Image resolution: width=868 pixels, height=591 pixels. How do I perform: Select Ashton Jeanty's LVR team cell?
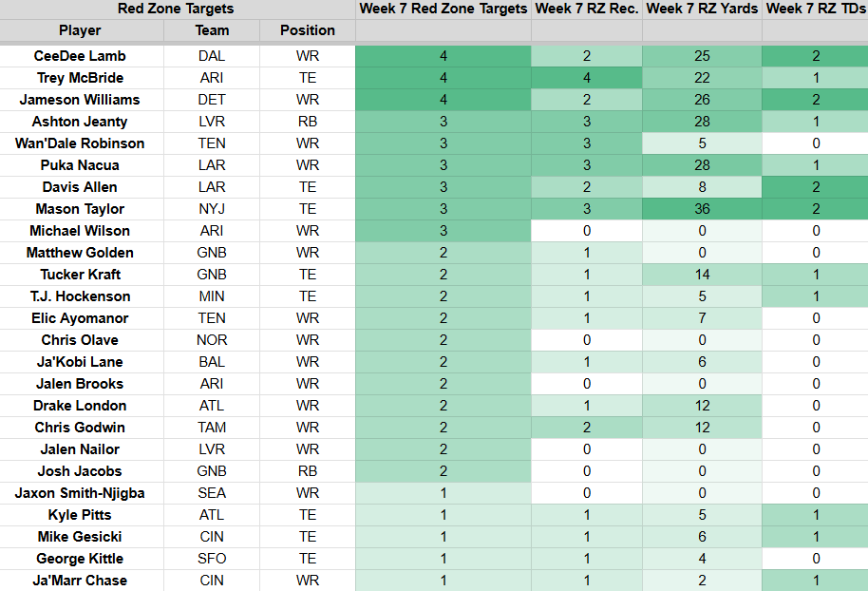(x=212, y=122)
